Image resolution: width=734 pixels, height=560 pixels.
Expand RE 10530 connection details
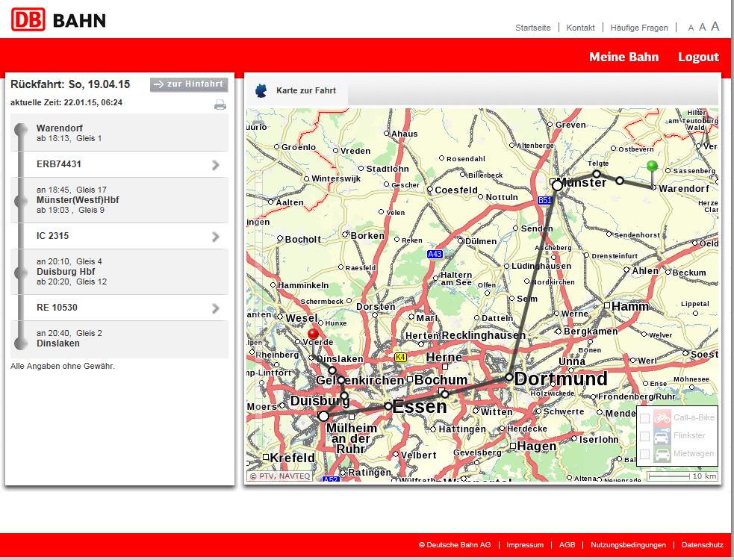[215, 308]
